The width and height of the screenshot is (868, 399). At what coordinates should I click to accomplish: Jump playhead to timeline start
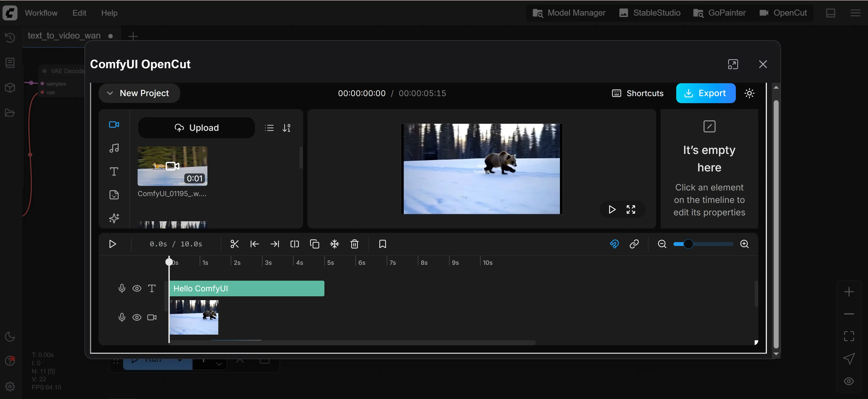pos(255,244)
